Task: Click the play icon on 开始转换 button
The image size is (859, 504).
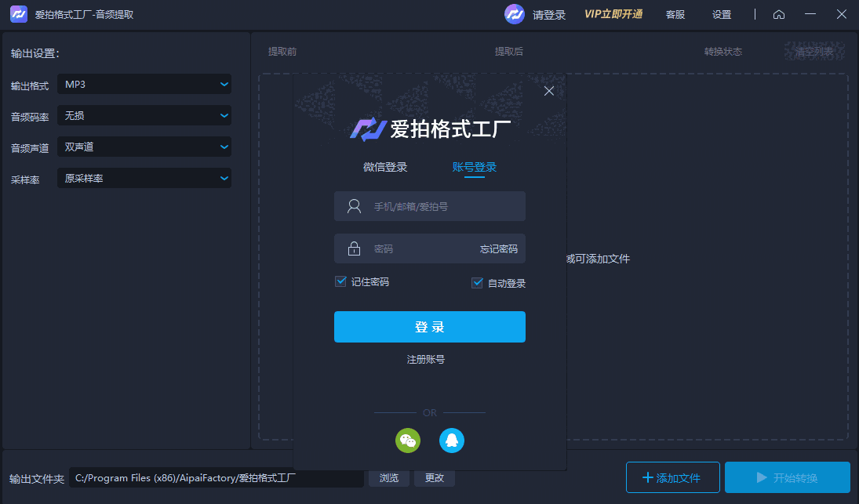Action: 763,477
